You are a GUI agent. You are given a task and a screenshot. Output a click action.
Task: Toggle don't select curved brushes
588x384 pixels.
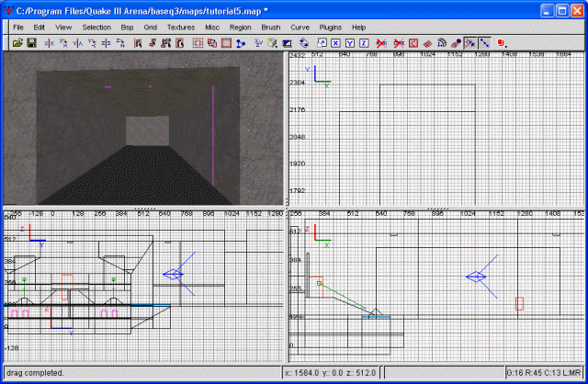click(x=399, y=43)
